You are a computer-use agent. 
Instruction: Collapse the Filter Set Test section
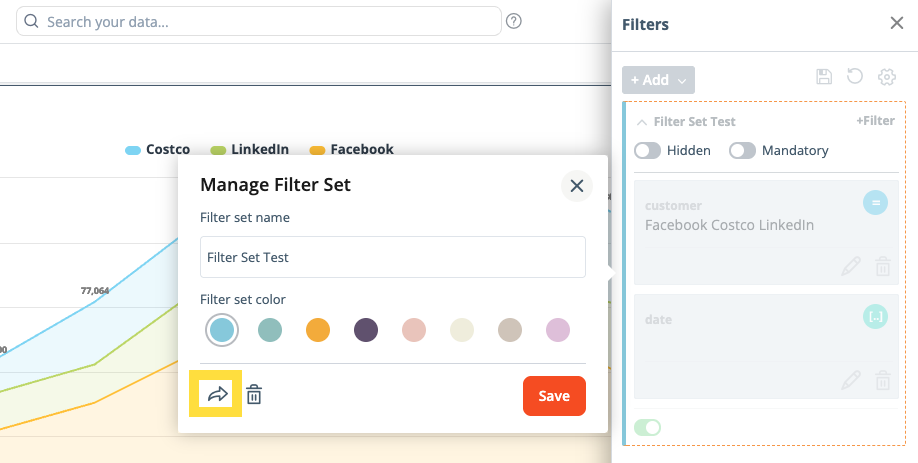(641, 122)
